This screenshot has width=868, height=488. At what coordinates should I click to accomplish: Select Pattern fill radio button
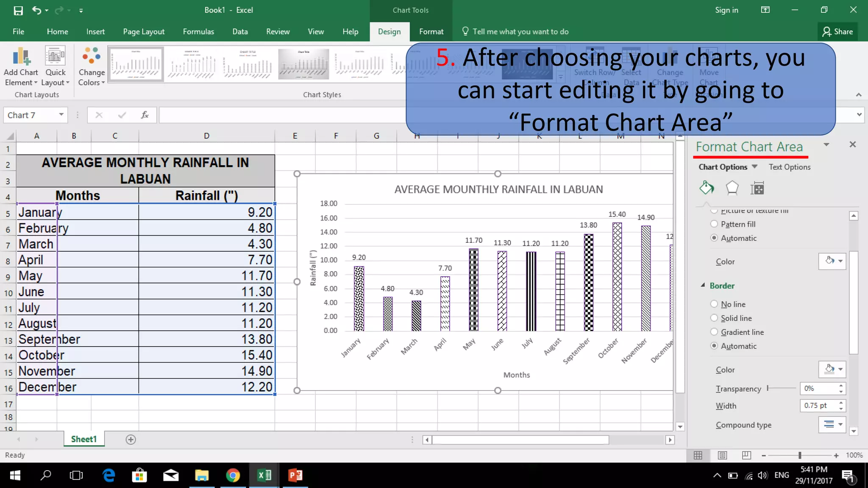click(x=714, y=224)
